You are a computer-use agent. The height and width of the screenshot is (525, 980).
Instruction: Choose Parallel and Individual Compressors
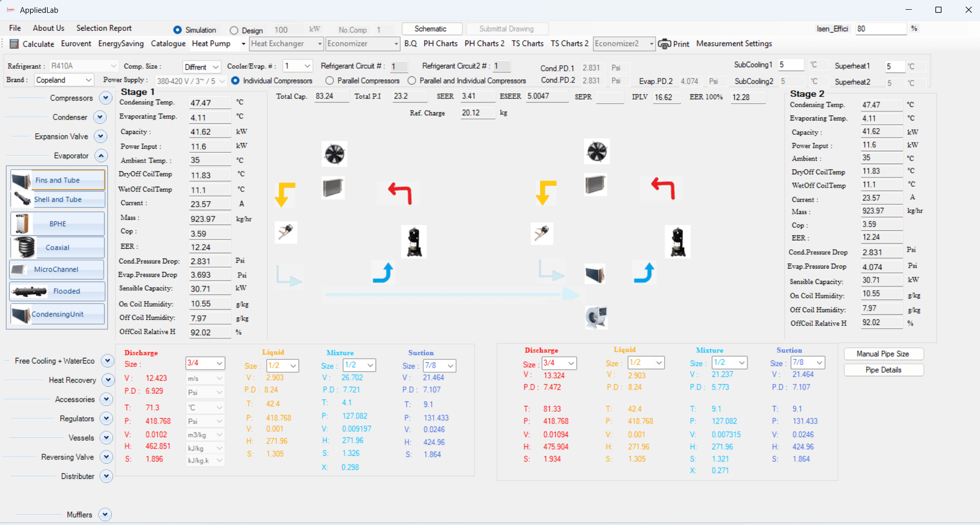411,80
